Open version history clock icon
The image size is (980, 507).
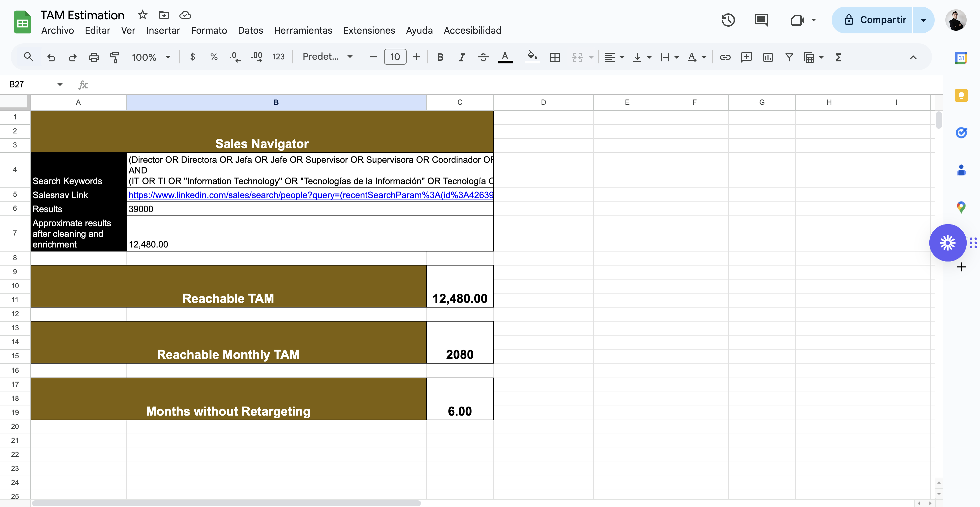click(727, 20)
